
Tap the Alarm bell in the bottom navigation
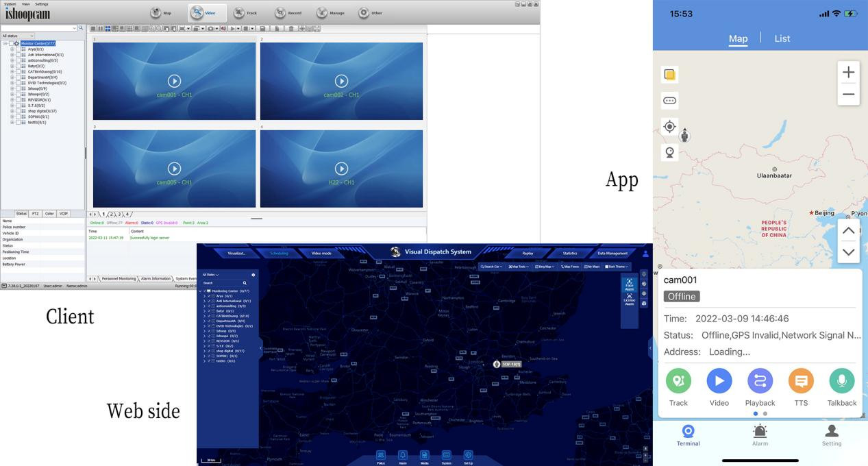760,432
